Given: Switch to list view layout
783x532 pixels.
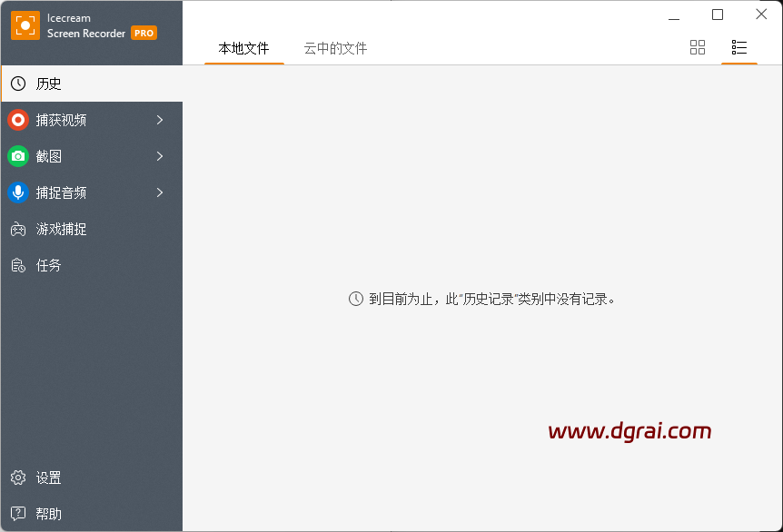Looking at the screenshot, I should [739, 47].
